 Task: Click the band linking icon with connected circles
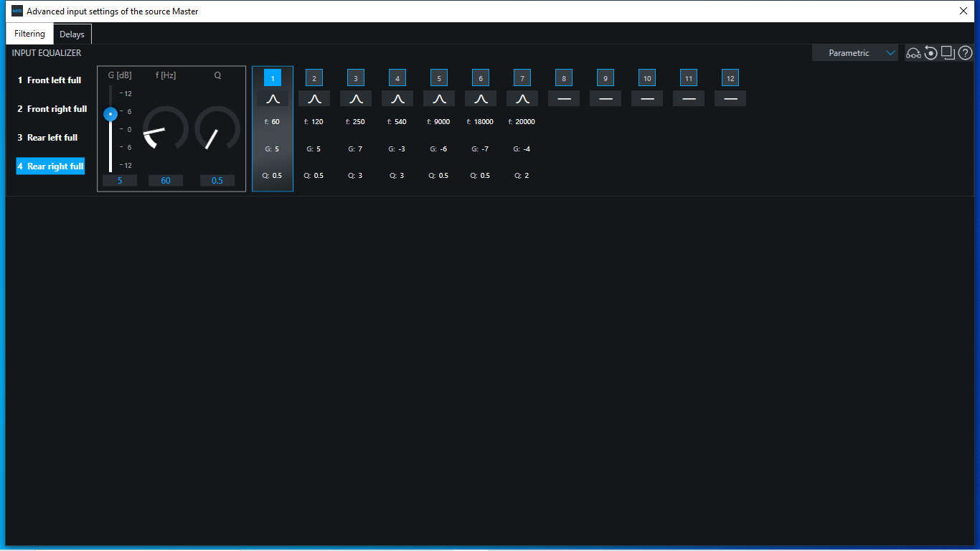click(913, 53)
